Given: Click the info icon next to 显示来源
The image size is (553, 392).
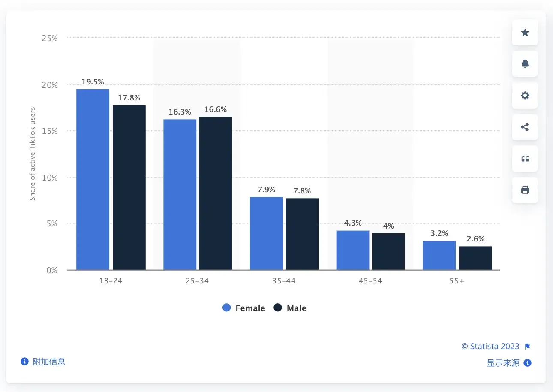Looking at the screenshot, I should click(528, 363).
